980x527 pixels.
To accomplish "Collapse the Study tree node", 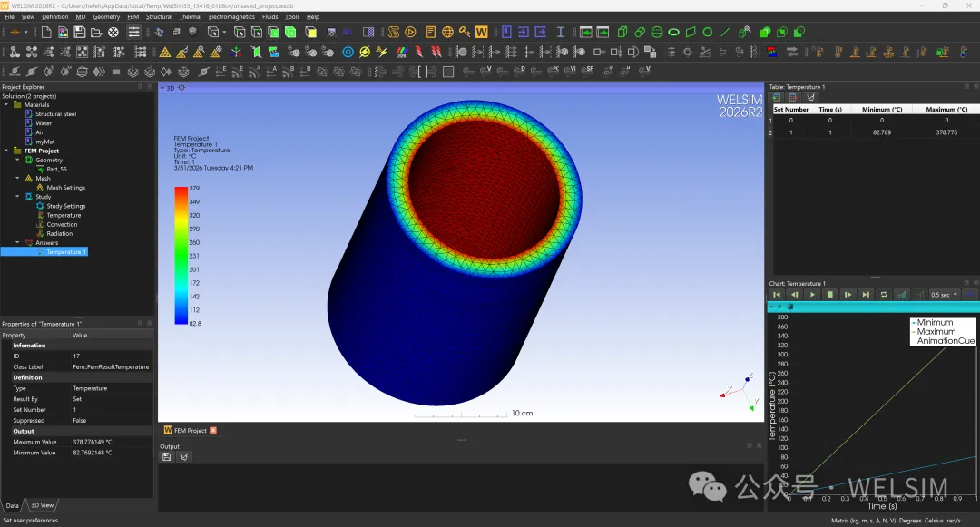I will point(17,196).
